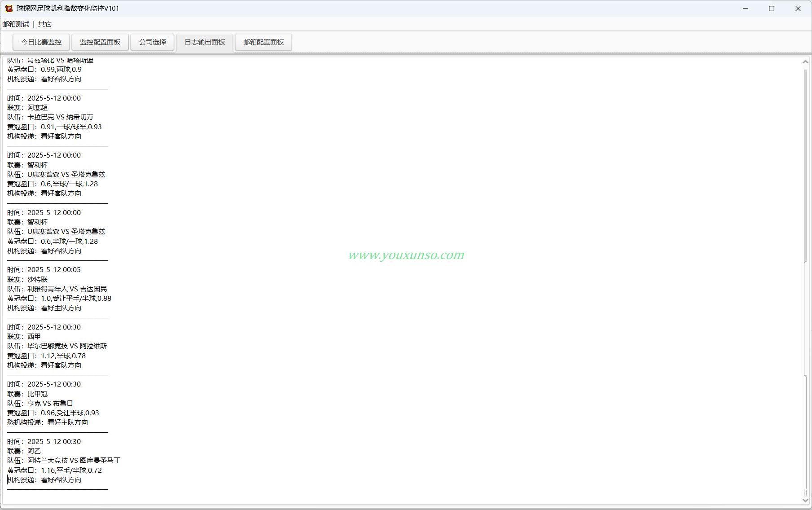Select the 公司选择 tab
This screenshot has height=510, width=812.
[153, 42]
